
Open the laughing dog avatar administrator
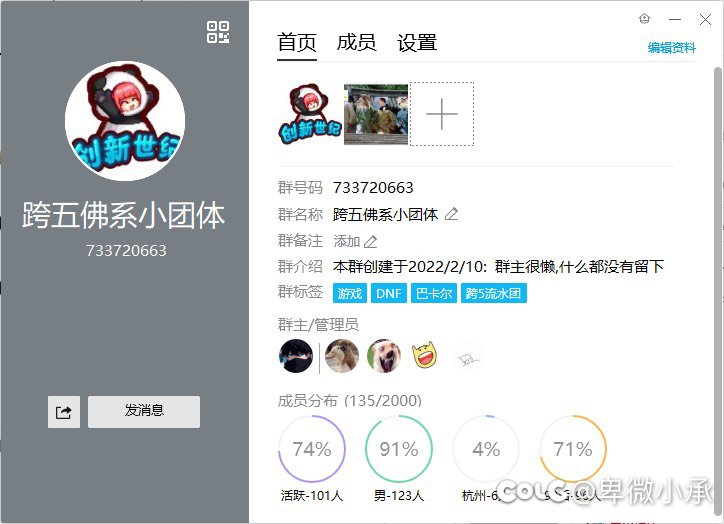click(384, 356)
